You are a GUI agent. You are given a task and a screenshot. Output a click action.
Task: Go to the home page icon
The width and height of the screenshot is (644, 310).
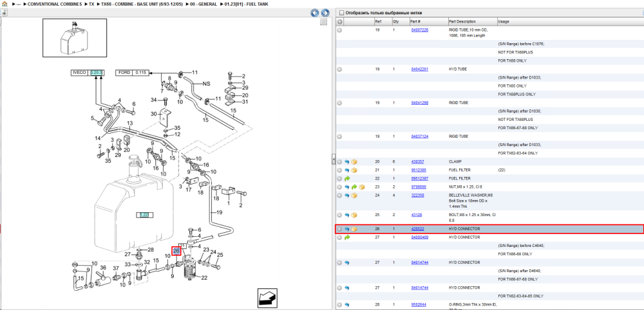(4, 3)
